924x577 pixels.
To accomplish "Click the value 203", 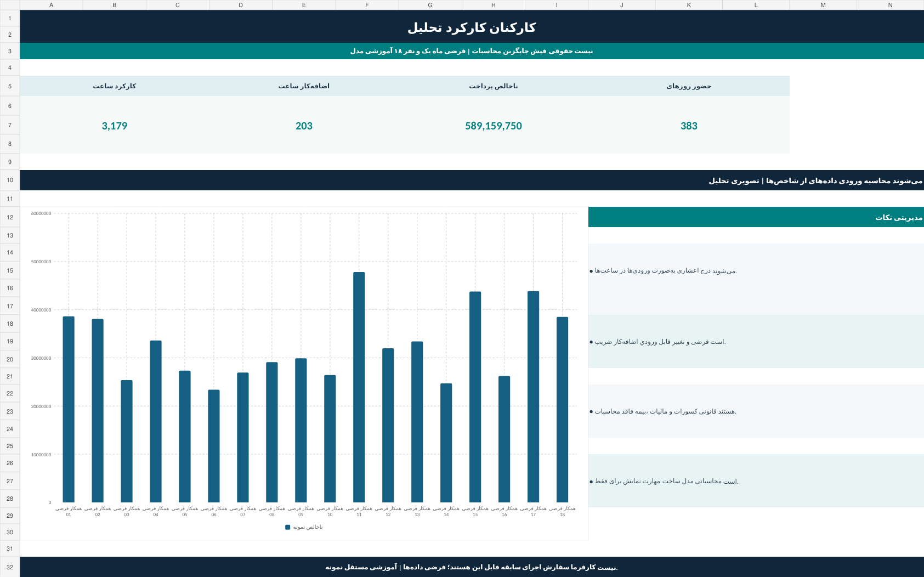I will coord(304,126).
